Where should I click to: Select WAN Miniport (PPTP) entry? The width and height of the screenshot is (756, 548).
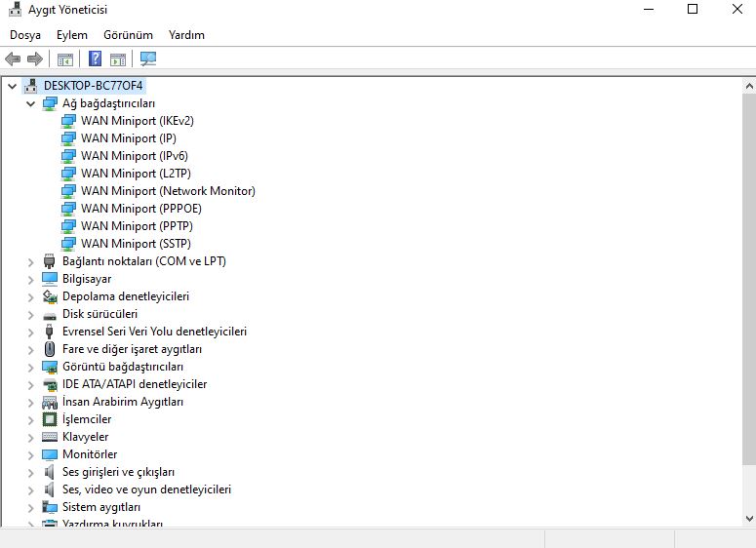137,226
